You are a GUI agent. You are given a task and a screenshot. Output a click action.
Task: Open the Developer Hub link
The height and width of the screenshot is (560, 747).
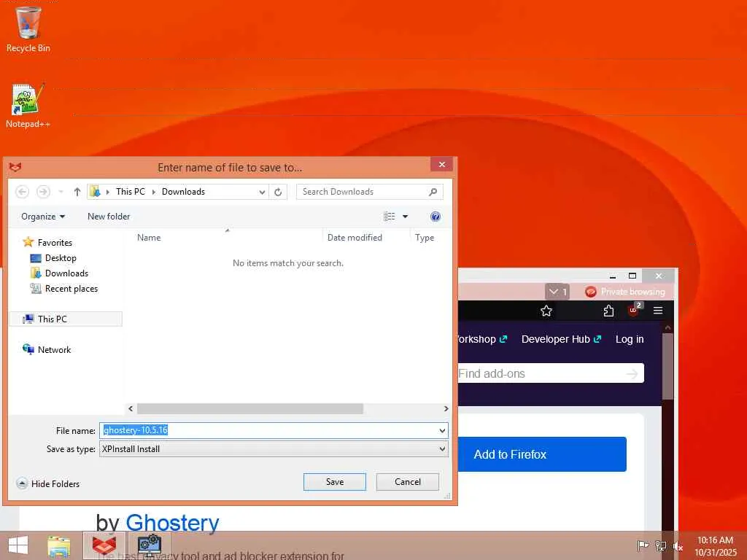561,339
